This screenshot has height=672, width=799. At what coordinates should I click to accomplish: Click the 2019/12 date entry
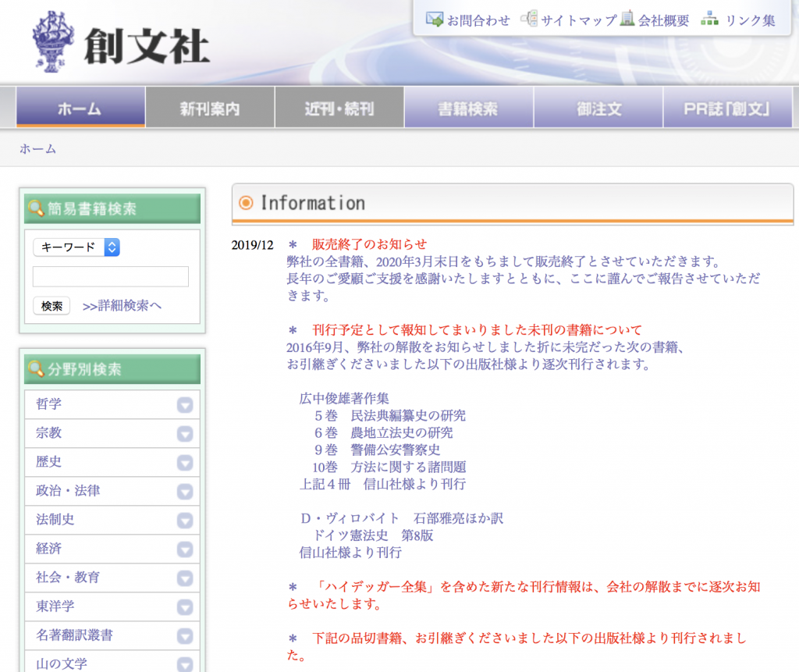pyautogui.click(x=253, y=245)
